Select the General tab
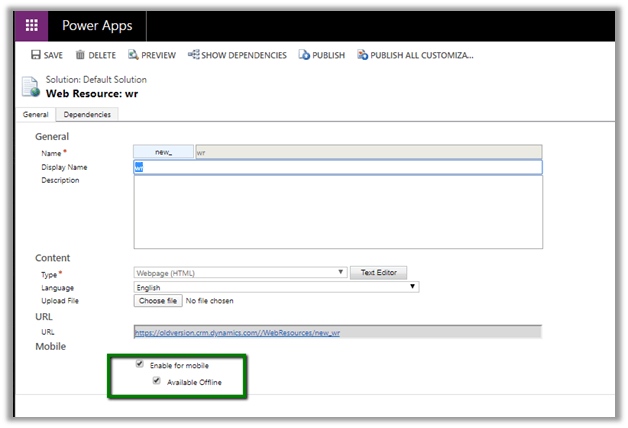The width and height of the screenshot is (628, 428). point(36,114)
